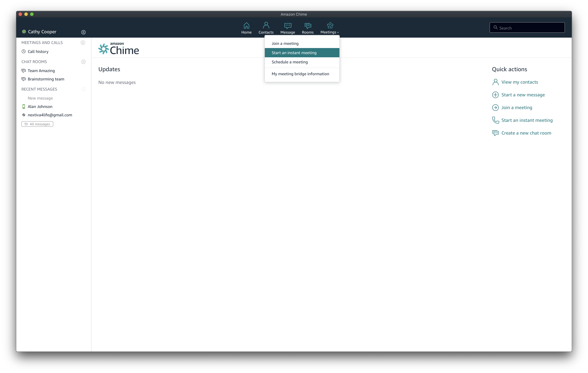The image size is (588, 373).
Task: Click Start an instant meeting quick action
Action: point(527,120)
